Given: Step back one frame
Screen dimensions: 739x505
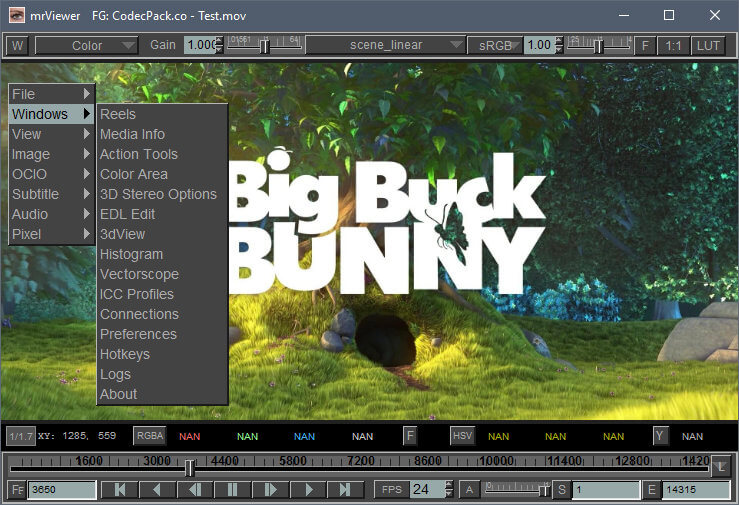Looking at the screenshot, I should (x=195, y=489).
